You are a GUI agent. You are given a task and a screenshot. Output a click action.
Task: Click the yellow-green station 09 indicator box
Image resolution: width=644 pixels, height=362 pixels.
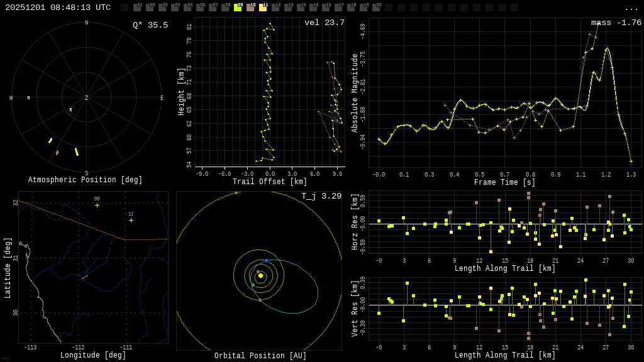(x=238, y=8)
